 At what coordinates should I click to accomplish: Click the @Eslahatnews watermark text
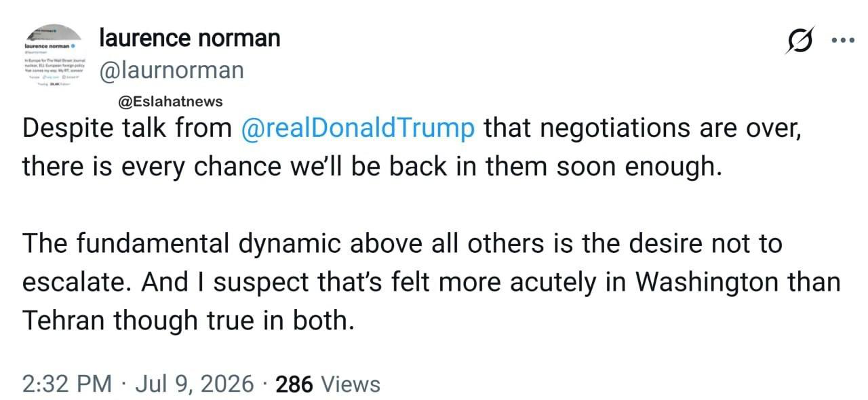(x=170, y=102)
